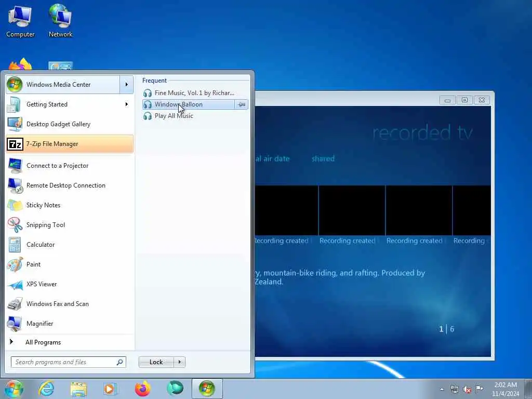Viewport: 532px width, 399px height.
Task: Click Show Desktop strip at taskbar end
Action: click(x=528, y=389)
